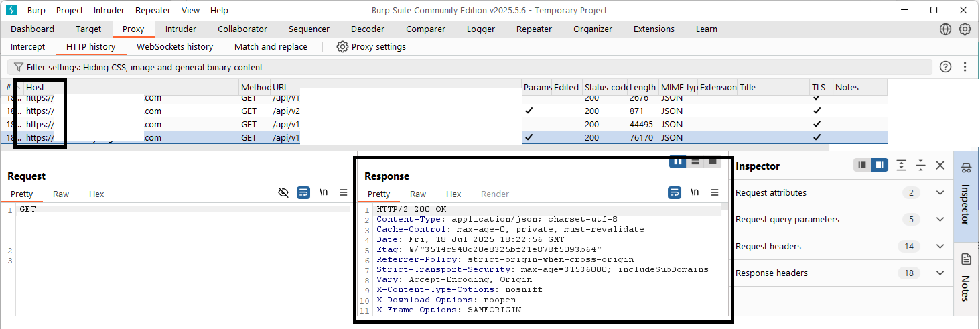The image size is (980, 329).
Task: Open the Help menu
Action: 219,10
